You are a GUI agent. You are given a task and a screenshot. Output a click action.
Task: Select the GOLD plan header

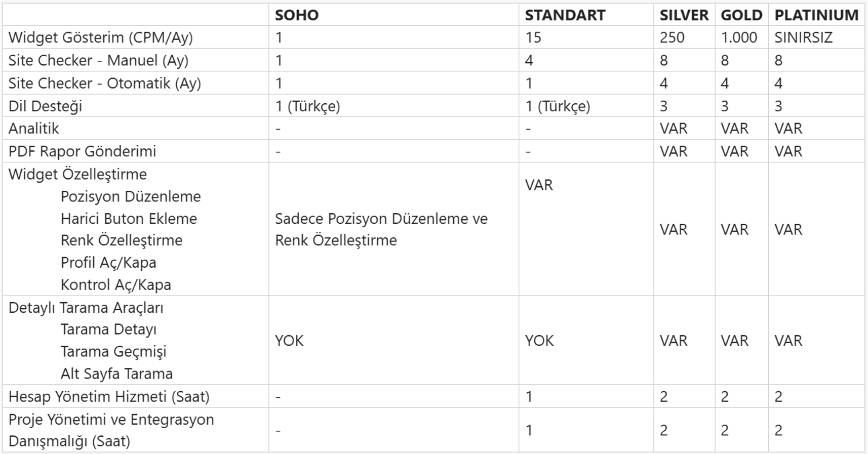pyautogui.click(x=741, y=15)
